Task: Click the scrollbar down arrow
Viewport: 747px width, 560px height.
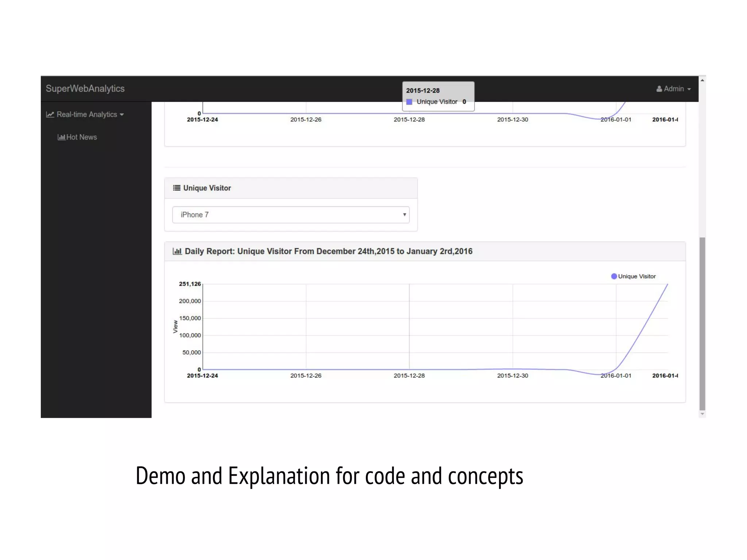Action: [x=702, y=414]
